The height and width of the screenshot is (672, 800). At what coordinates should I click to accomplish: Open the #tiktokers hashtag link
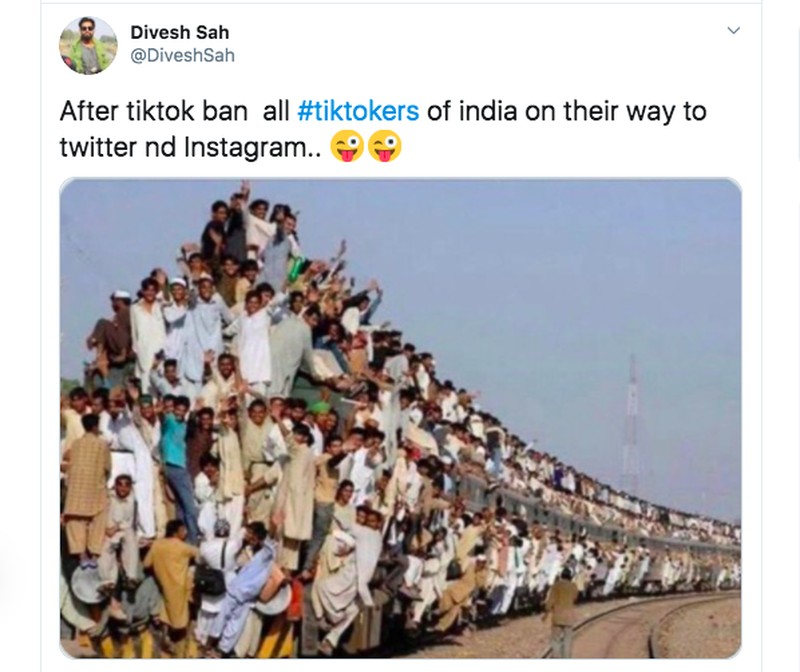tap(358, 111)
